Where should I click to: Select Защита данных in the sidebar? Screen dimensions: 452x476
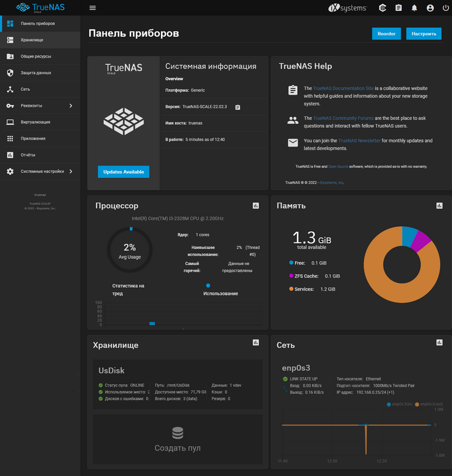coord(40,73)
